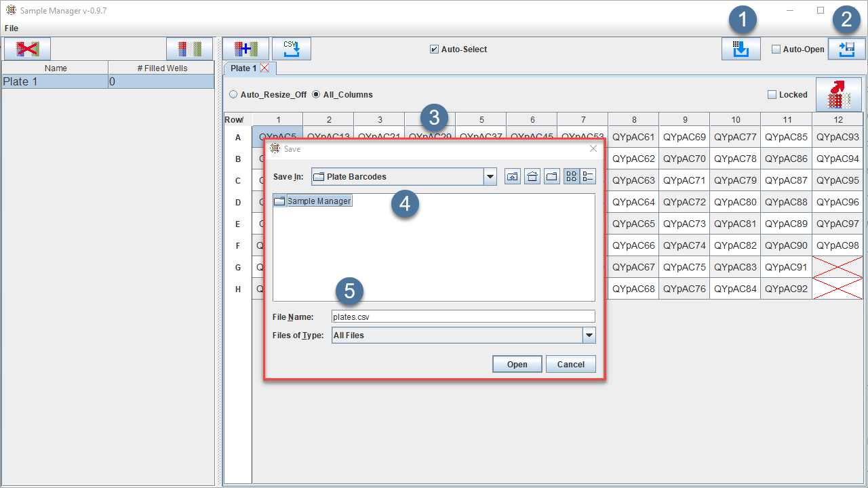Switch Save dialog to Details view
The height and width of the screenshot is (488, 868).
click(x=588, y=177)
